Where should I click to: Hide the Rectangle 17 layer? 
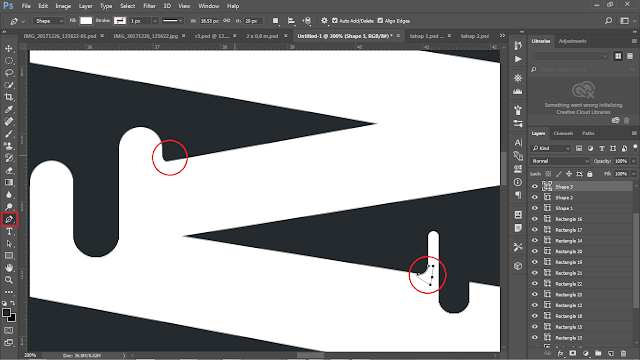click(x=535, y=230)
